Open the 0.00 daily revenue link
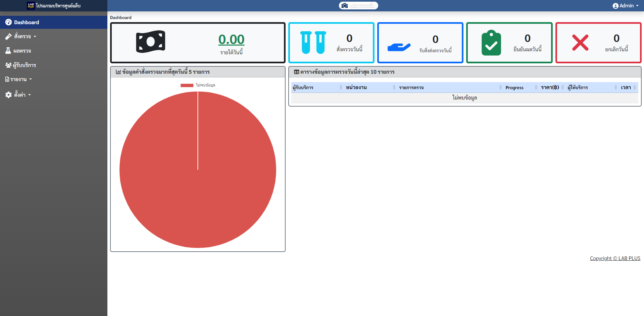 [231, 40]
